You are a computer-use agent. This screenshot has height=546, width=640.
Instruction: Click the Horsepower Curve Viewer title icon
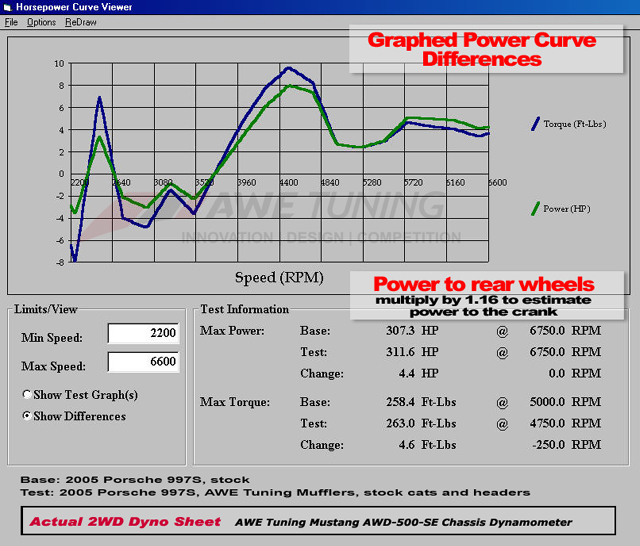7,7
